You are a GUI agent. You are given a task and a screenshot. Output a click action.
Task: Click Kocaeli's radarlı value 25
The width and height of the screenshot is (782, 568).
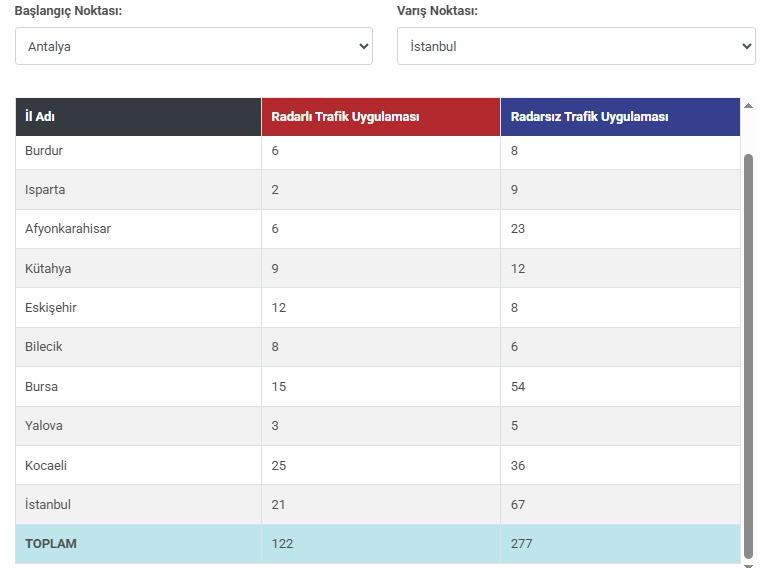279,465
